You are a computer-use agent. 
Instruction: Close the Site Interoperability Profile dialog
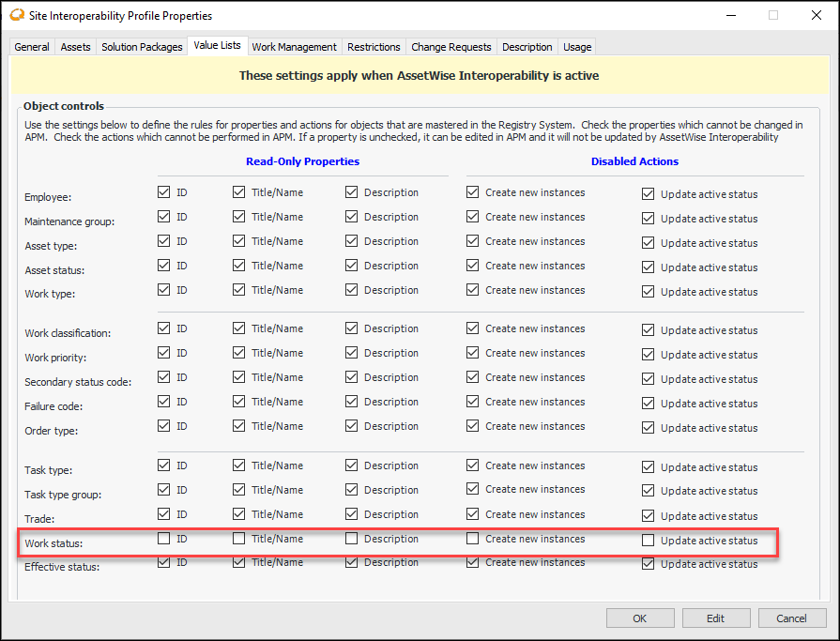[817, 15]
